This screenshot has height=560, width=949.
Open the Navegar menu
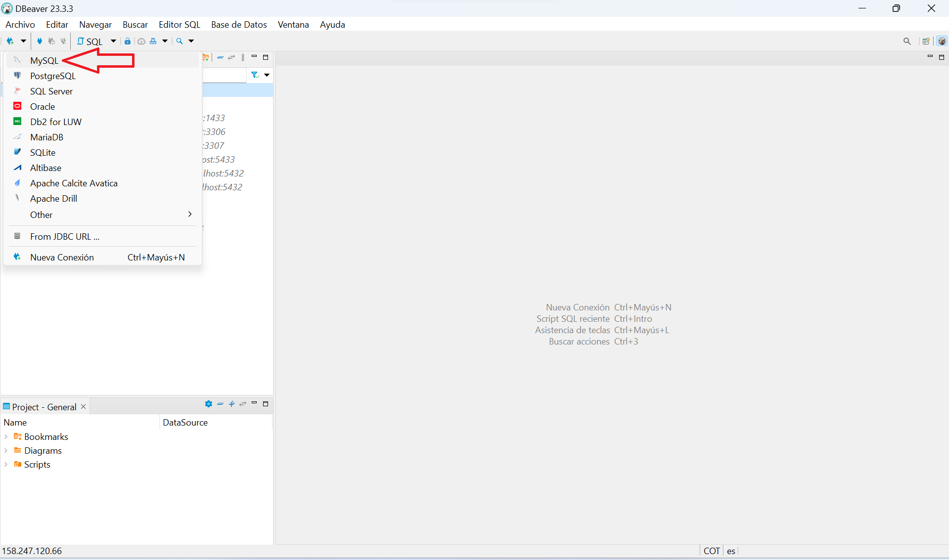click(95, 24)
